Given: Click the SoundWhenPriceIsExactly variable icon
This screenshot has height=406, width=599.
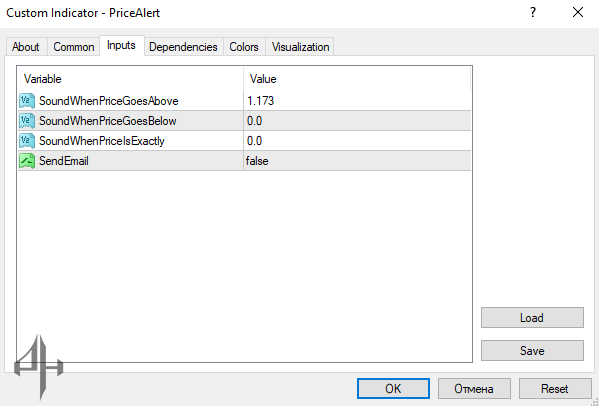Looking at the screenshot, I should point(27,141).
